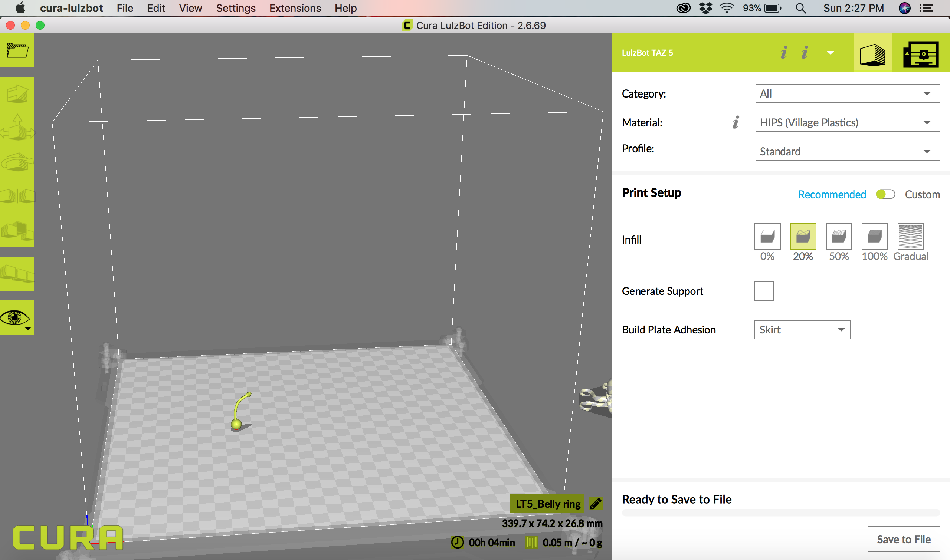
Task: Switch to the Prepare cube stage icon
Action: click(x=872, y=53)
